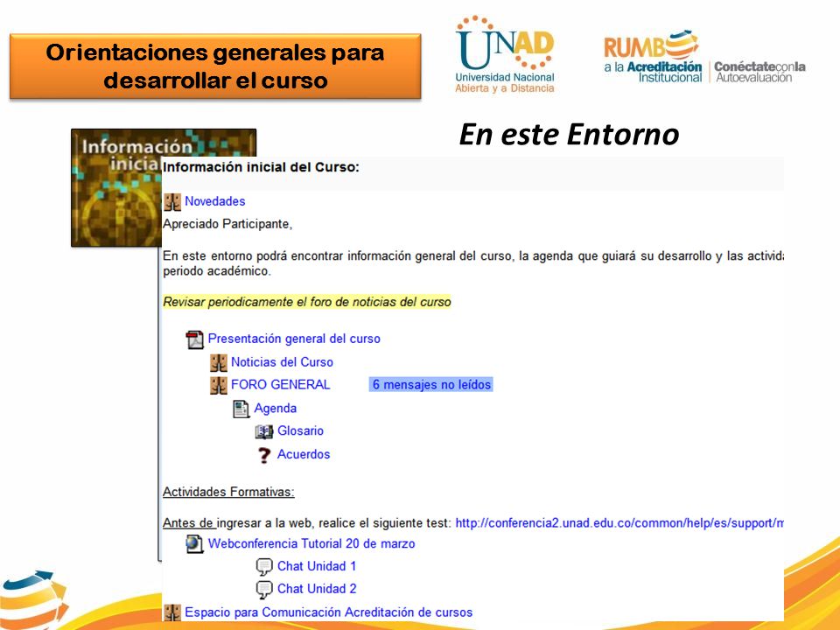
Task: Open the Chat Unidad 2 link
Action: pyautogui.click(x=317, y=589)
